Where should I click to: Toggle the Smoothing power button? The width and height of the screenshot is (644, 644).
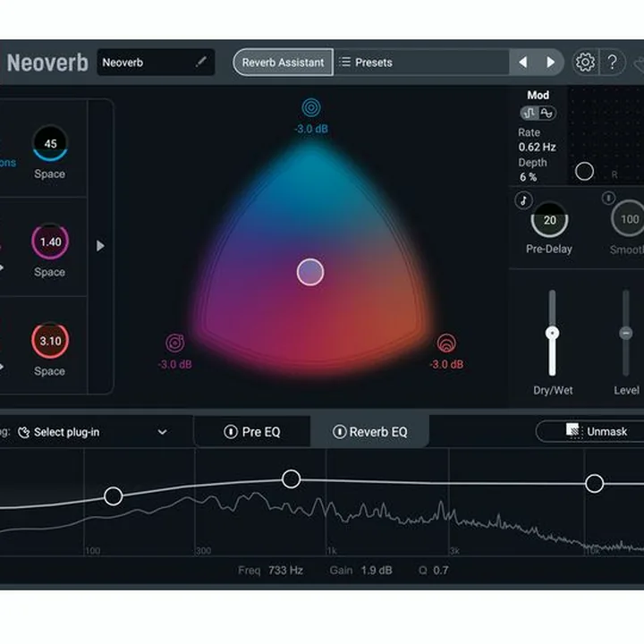[x=608, y=198]
